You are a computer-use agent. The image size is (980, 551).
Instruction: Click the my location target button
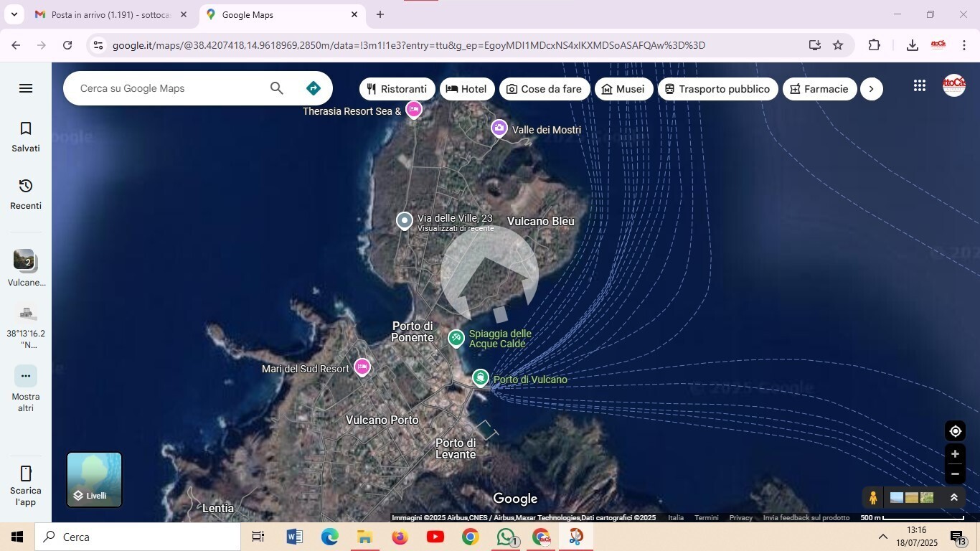[955, 431]
